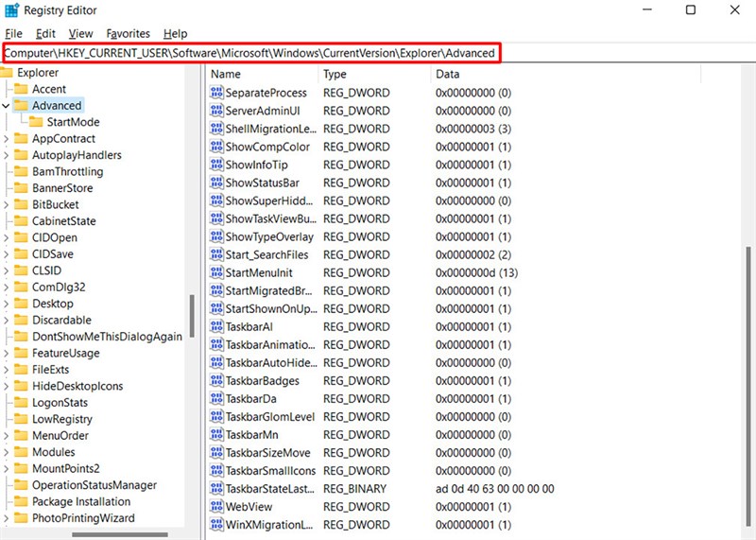Select the DontShowMeThisDialogAgain key
The image size is (756, 540).
[107, 337]
